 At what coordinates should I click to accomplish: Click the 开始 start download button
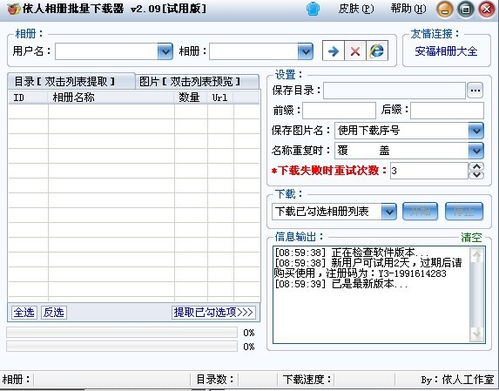pyautogui.click(x=420, y=211)
